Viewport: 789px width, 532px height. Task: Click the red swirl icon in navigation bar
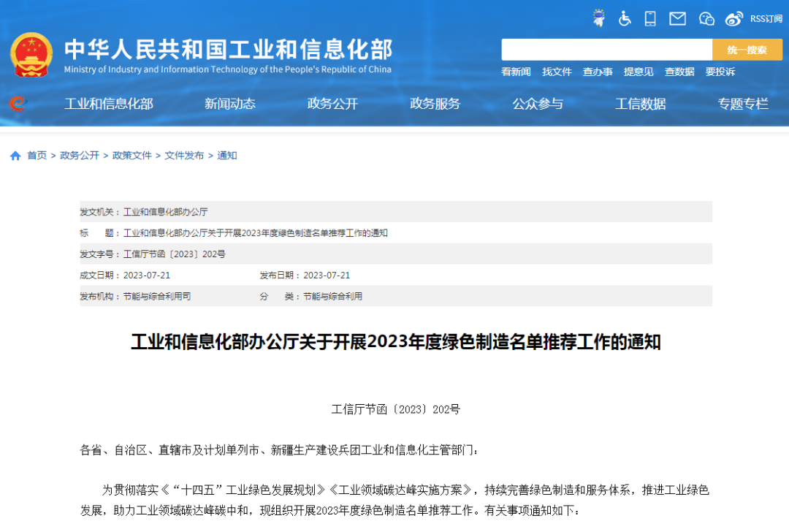(x=17, y=103)
